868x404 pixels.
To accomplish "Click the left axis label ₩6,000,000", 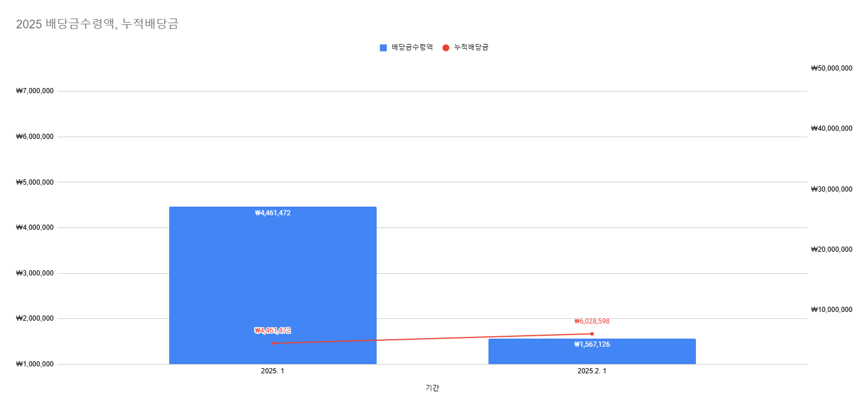I will (x=35, y=137).
